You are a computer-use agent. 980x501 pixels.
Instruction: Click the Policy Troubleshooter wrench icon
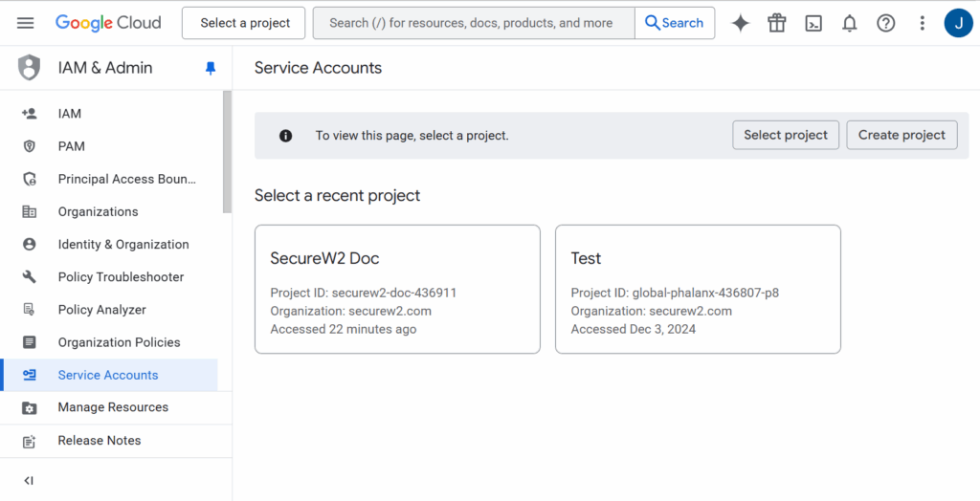pyautogui.click(x=29, y=276)
